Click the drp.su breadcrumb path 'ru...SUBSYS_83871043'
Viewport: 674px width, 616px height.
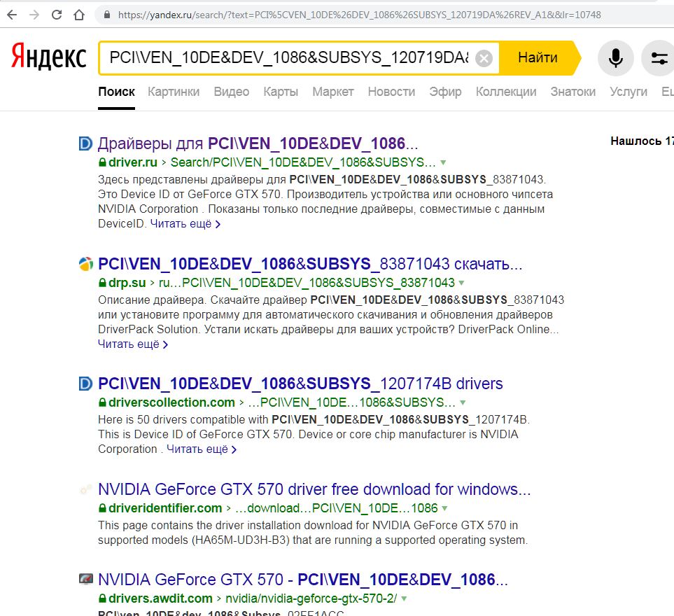click(x=307, y=283)
